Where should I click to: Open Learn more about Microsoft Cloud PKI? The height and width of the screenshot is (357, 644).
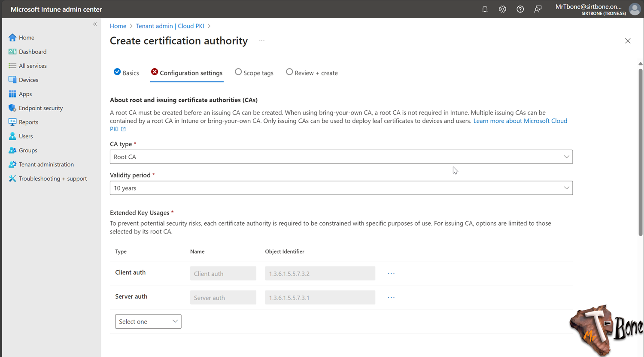[520, 121]
